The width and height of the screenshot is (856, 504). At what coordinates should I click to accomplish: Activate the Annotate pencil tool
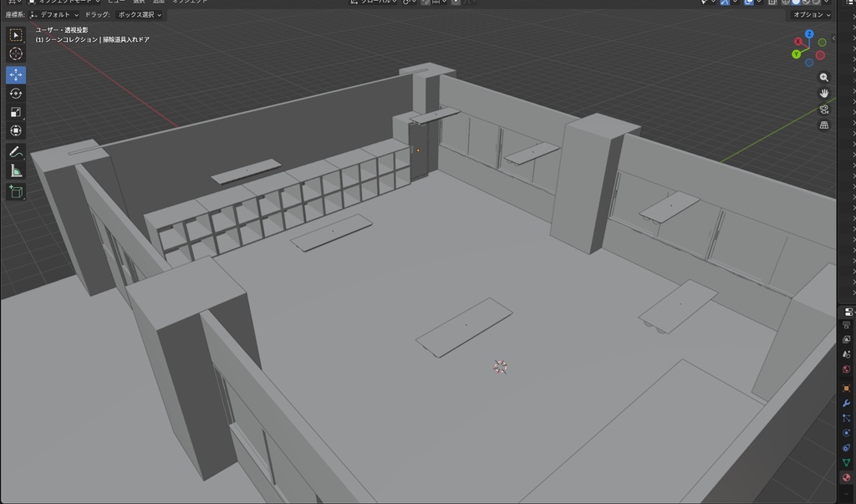16,152
